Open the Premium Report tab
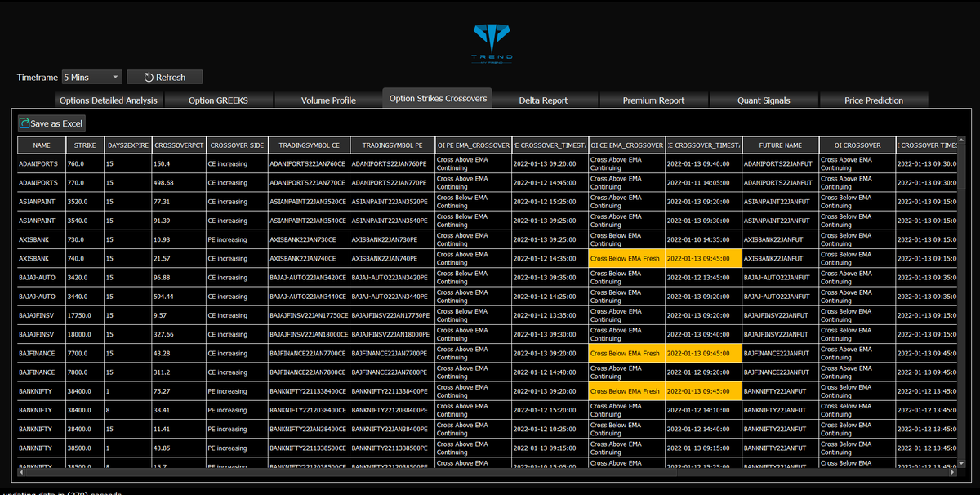 653,100
